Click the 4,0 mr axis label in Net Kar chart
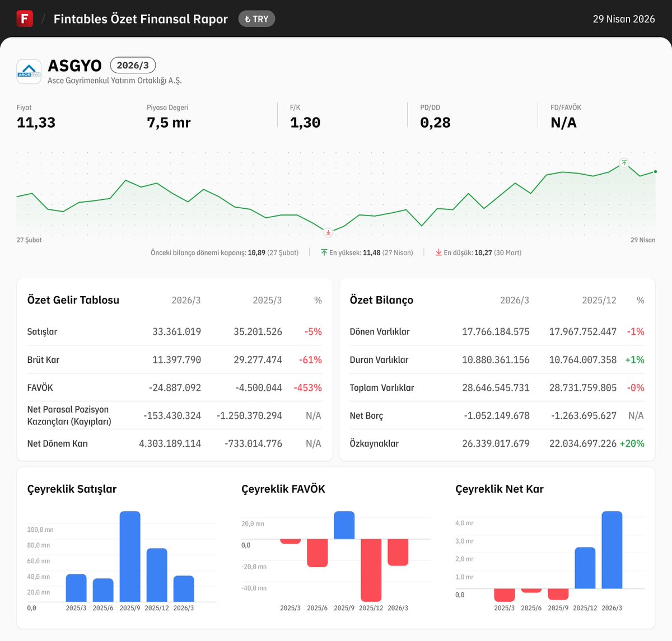 tap(464, 523)
